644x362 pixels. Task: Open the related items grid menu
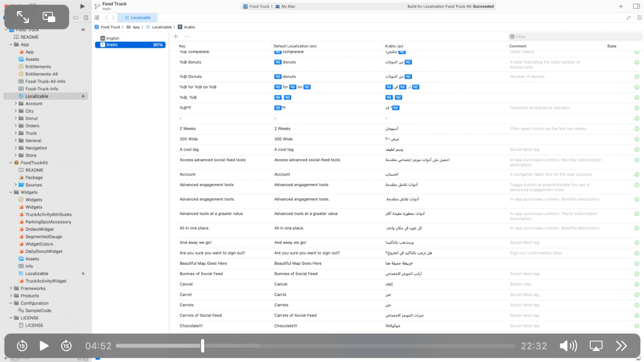click(x=97, y=18)
